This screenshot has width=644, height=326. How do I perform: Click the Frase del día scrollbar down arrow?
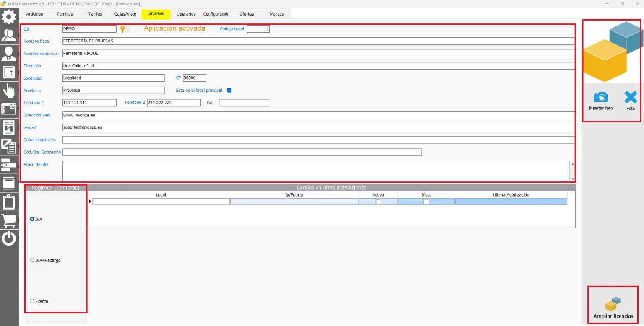(x=573, y=179)
